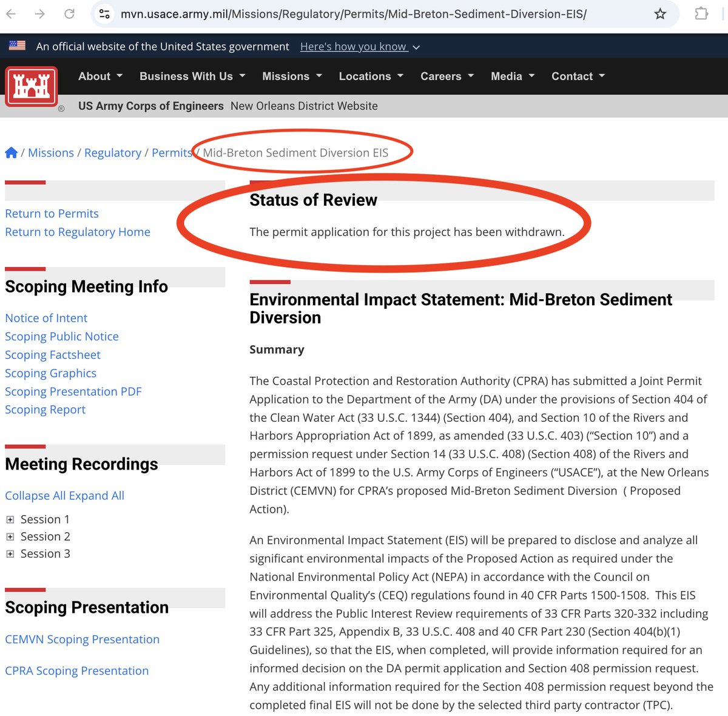This screenshot has height=716, width=728.
Task: Open the Scoping Factsheet link
Action: [x=53, y=354]
